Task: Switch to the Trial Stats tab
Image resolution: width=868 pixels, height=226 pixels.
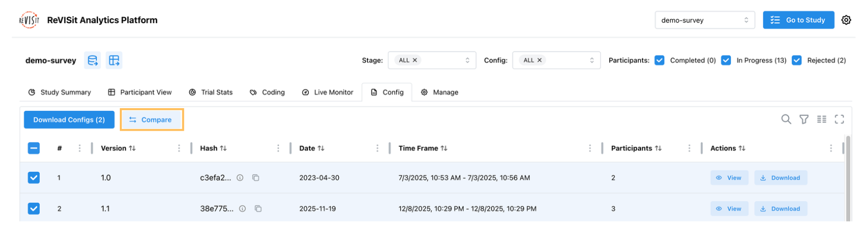Action: 211,93
